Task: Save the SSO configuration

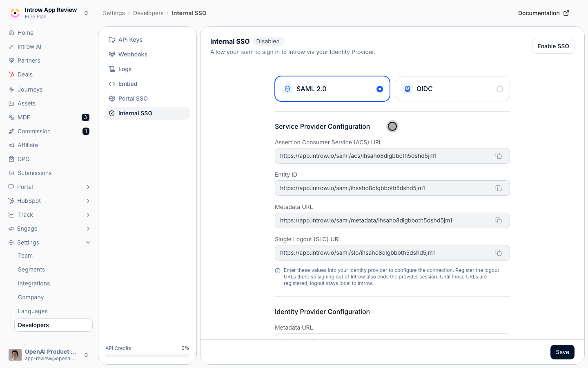Action: pos(562,352)
